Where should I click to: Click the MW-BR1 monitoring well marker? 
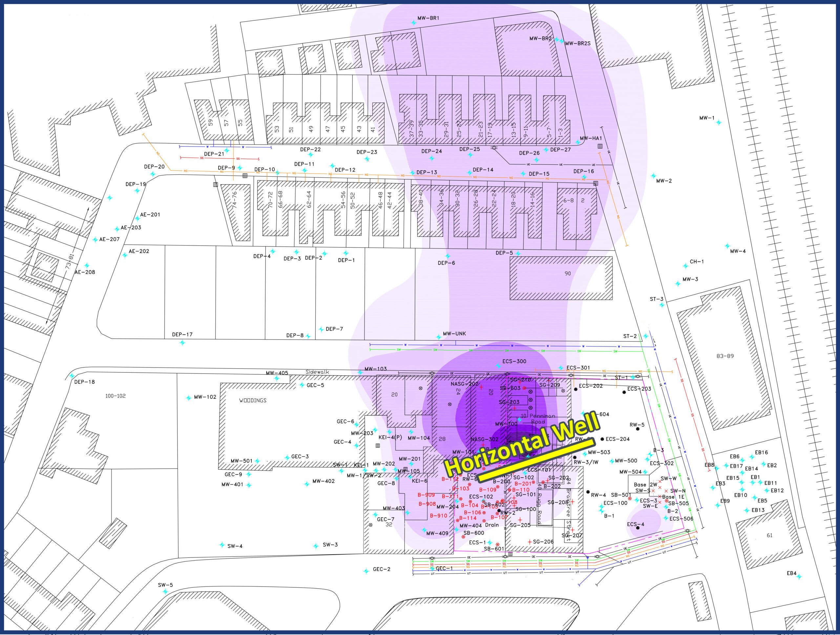coord(414,23)
